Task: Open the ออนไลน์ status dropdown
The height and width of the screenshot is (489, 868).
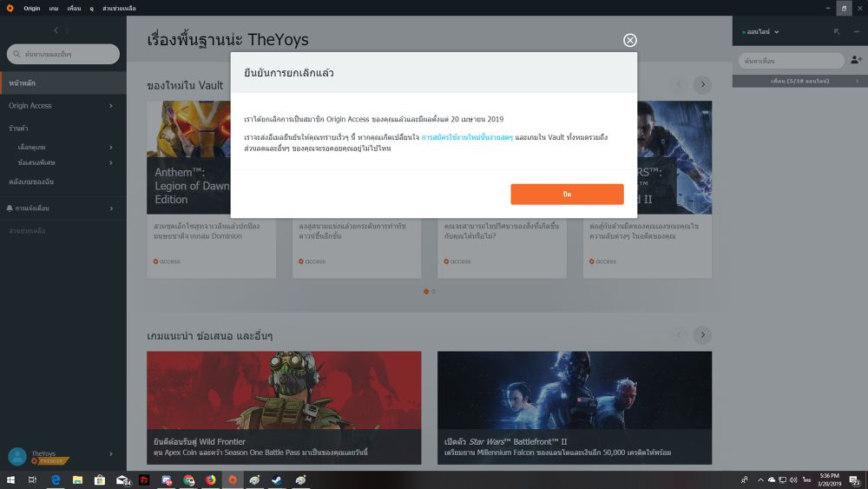Action: [x=763, y=32]
